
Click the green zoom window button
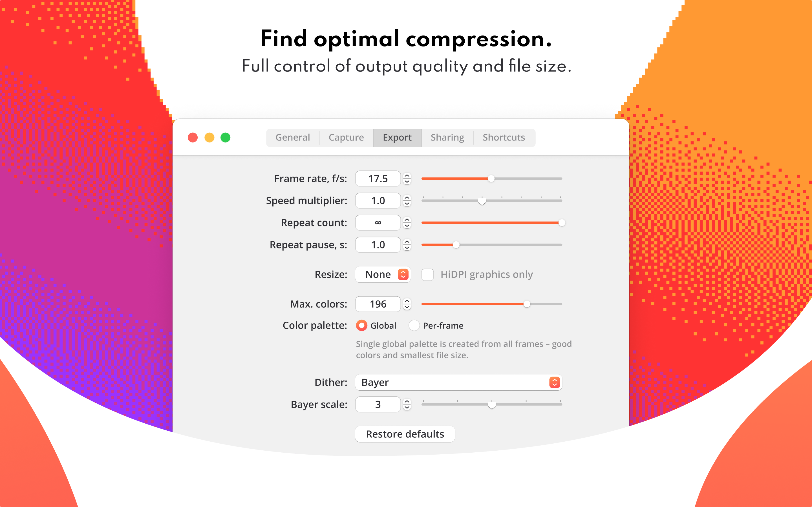(x=226, y=137)
